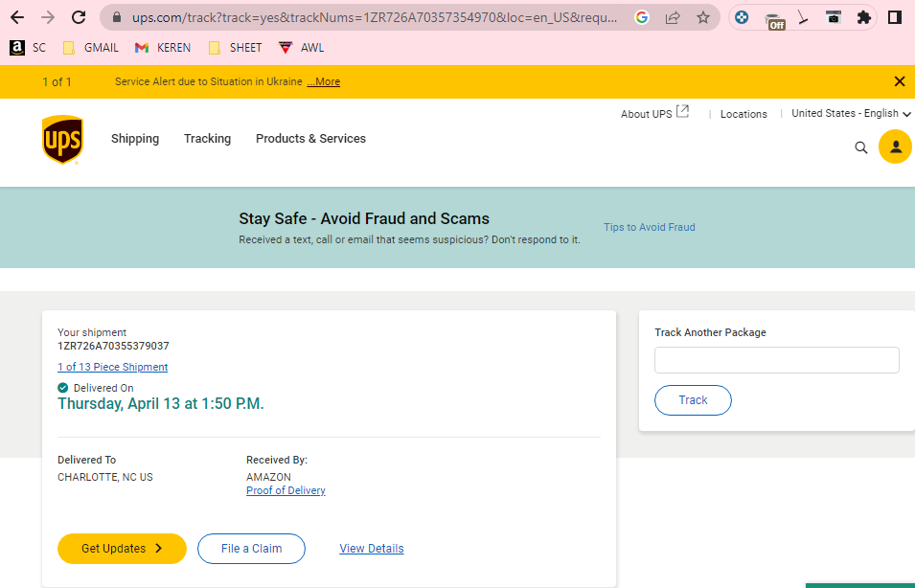Open Products & Services menu
The width and height of the screenshot is (915, 588).
pyautogui.click(x=310, y=139)
